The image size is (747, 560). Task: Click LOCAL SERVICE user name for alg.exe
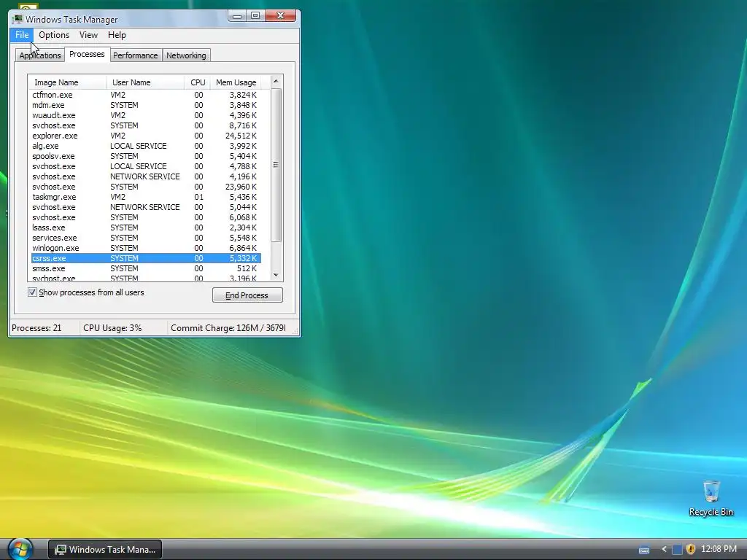(x=138, y=146)
